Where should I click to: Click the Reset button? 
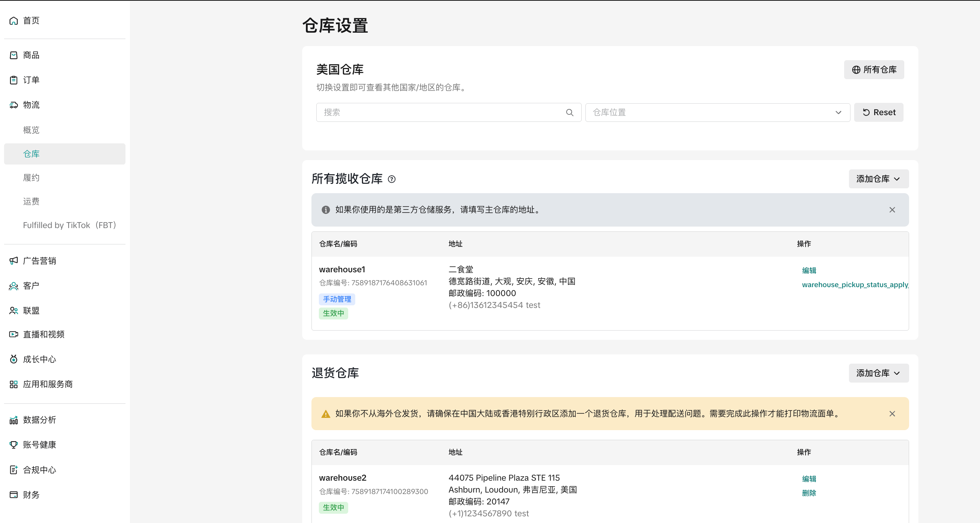[878, 112]
